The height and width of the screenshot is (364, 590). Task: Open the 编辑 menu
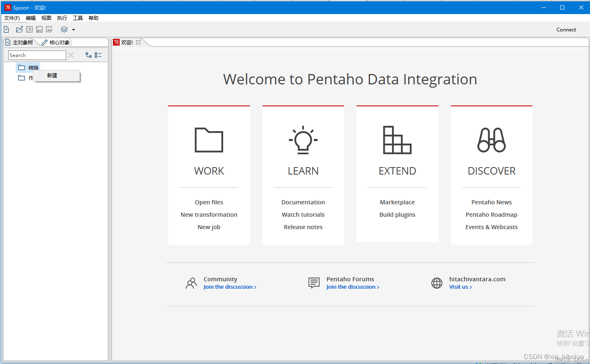tap(31, 18)
